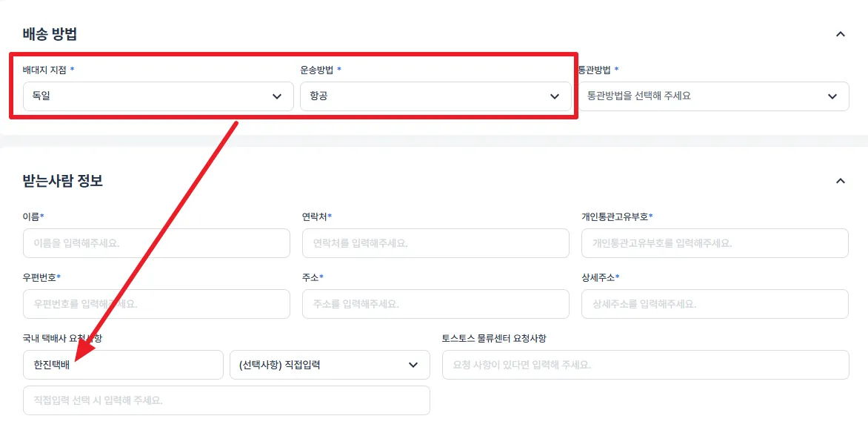Click the arrow icon in 통관방법 dropdown

[x=832, y=96]
